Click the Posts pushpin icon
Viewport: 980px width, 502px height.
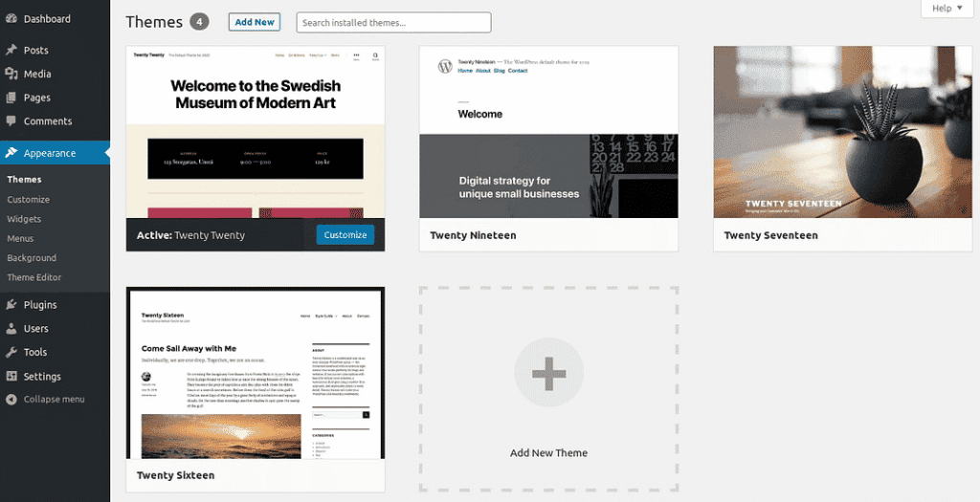pyautogui.click(x=11, y=50)
